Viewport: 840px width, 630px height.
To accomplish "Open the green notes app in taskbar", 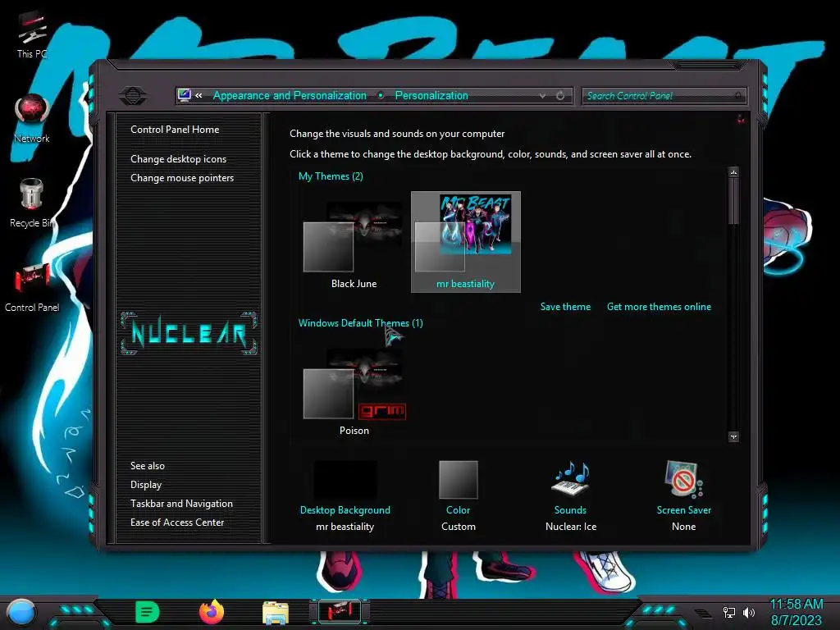I will (x=148, y=612).
